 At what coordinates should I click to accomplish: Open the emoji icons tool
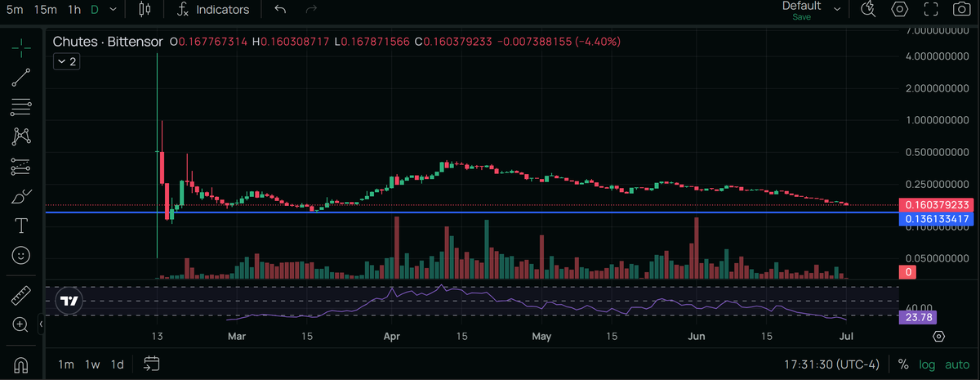[x=21, y=256]
